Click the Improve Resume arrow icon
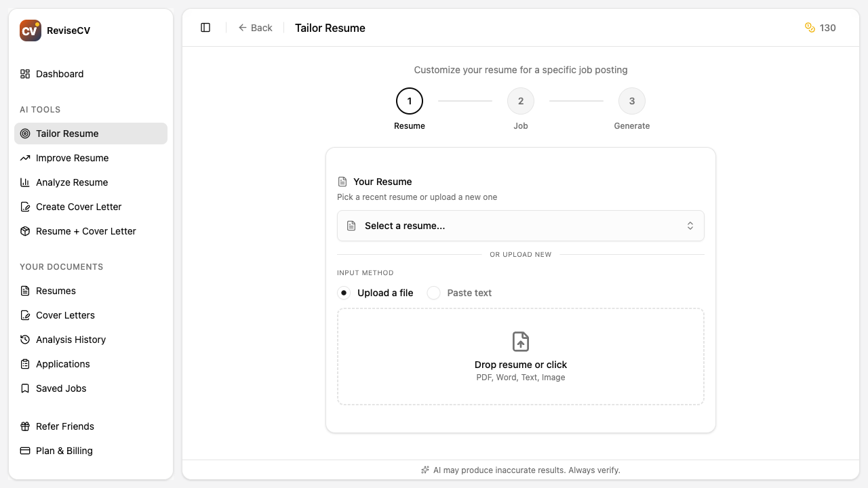Screen dimensions: 868x488 24,158
